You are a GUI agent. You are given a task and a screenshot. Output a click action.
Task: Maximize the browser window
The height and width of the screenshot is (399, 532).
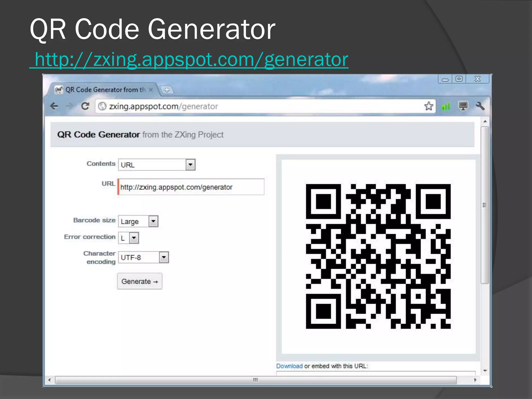point(459,79)
